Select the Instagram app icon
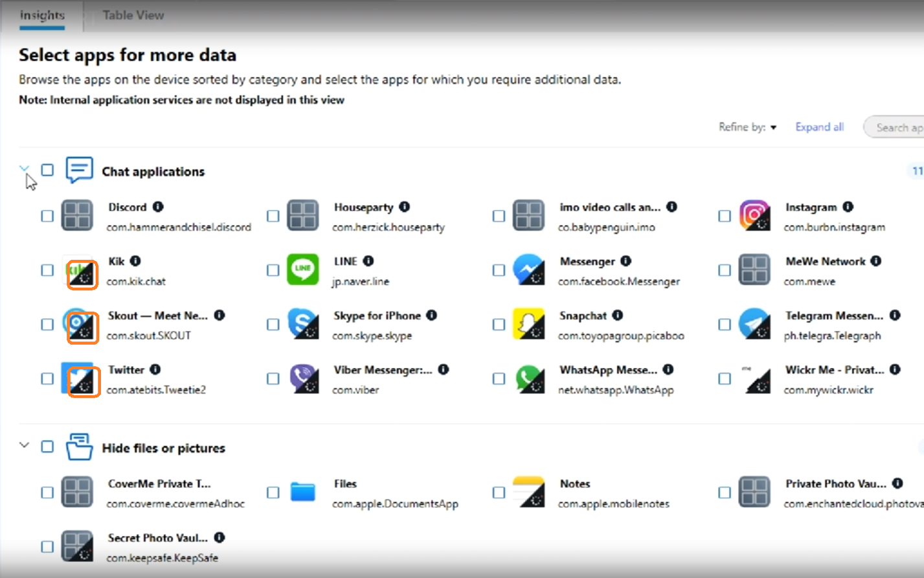The image size is (924, 578). 755,215
